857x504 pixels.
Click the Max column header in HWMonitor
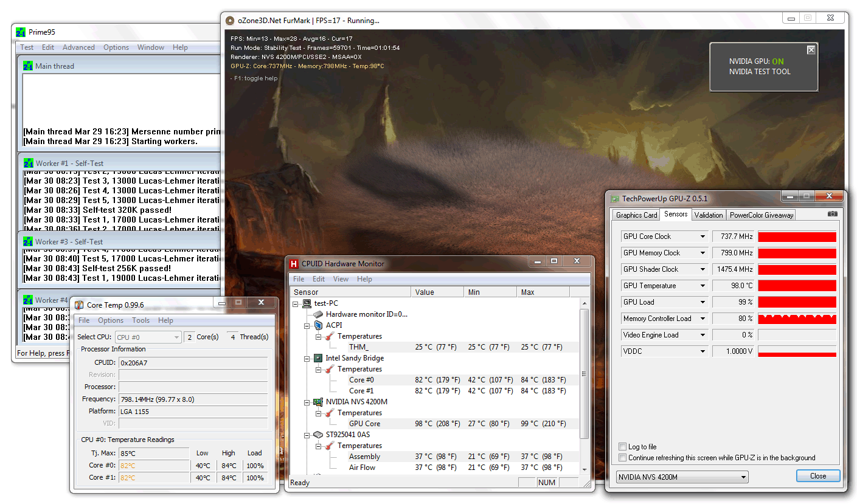click(x=544, y=292)
